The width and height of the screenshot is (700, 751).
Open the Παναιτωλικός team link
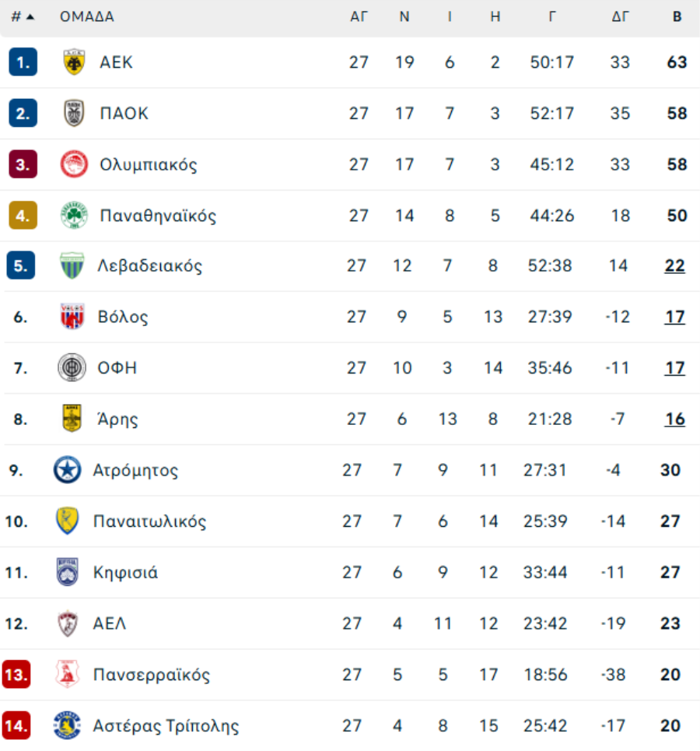(149, 521)
